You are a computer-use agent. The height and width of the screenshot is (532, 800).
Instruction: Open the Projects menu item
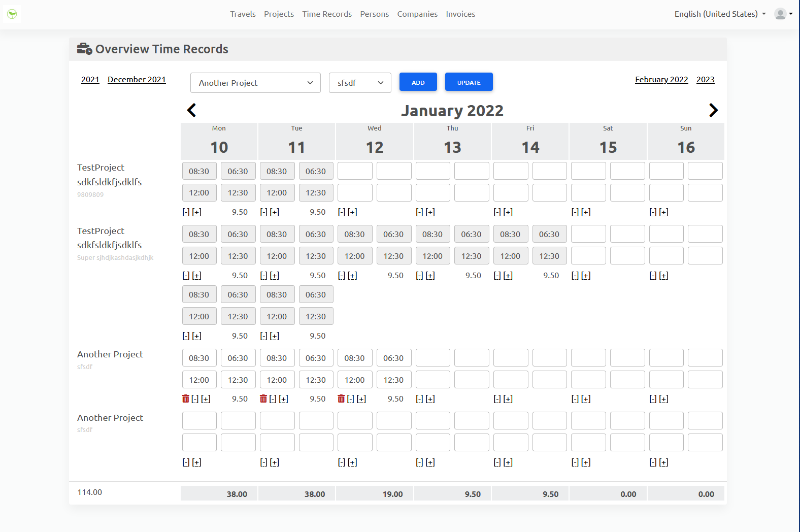[279, 14]
